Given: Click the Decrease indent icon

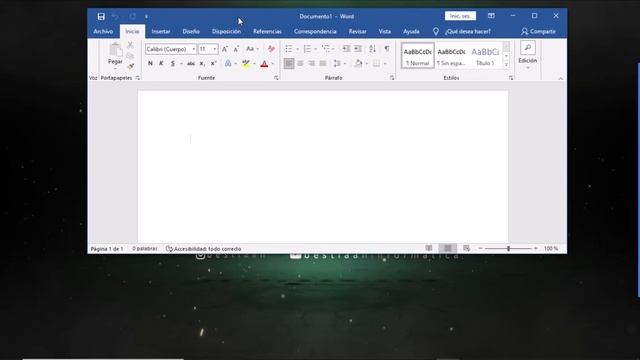Looking at the screenshot, I should point(346,49).
